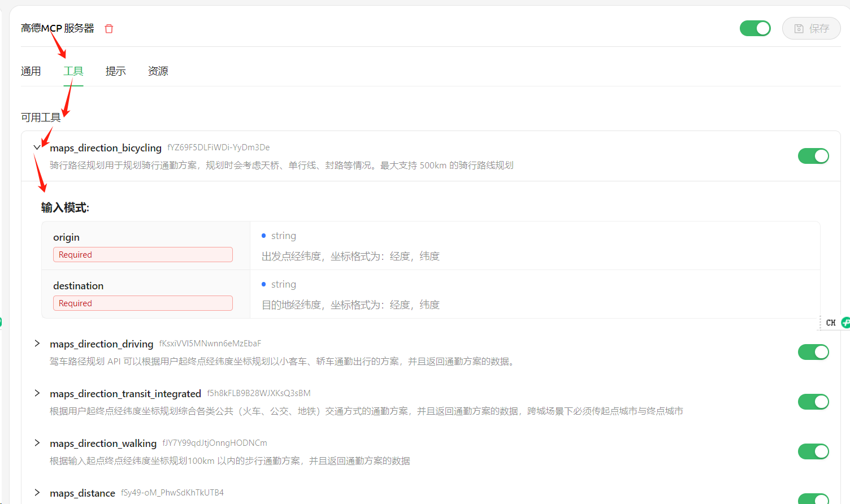Screen dimensions: 850x504
Task: Switch to the 通用 tab
Action: (31, 71)
